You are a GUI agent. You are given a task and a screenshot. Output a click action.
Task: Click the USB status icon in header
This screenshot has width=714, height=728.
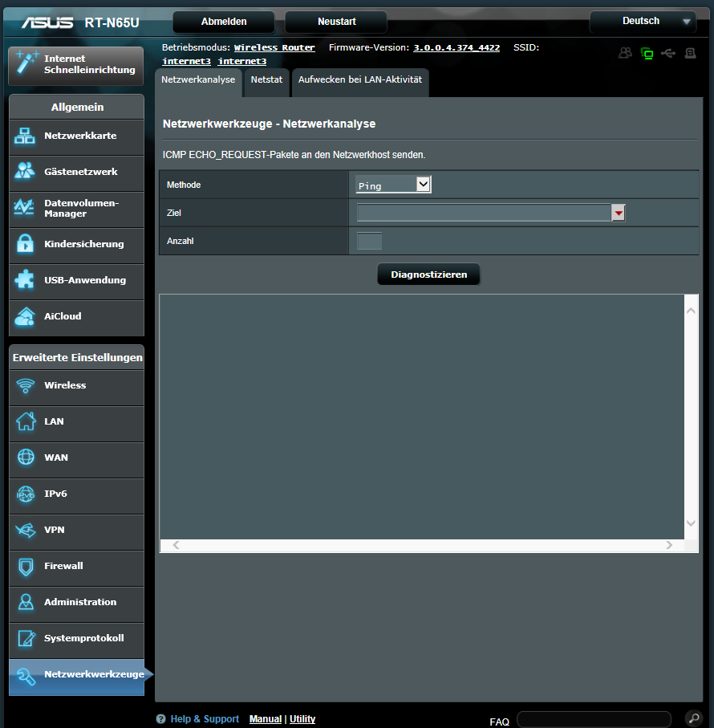(668, 54)
